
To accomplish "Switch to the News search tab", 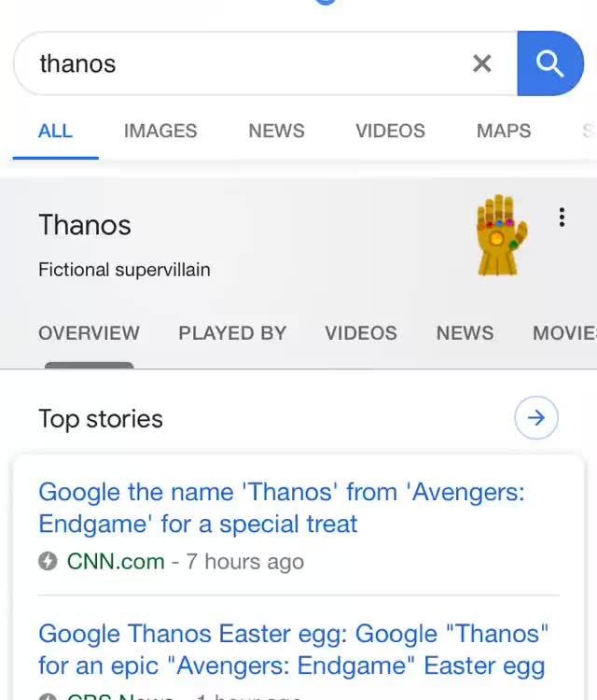I will pyautogui.click(x=276, y=131).
